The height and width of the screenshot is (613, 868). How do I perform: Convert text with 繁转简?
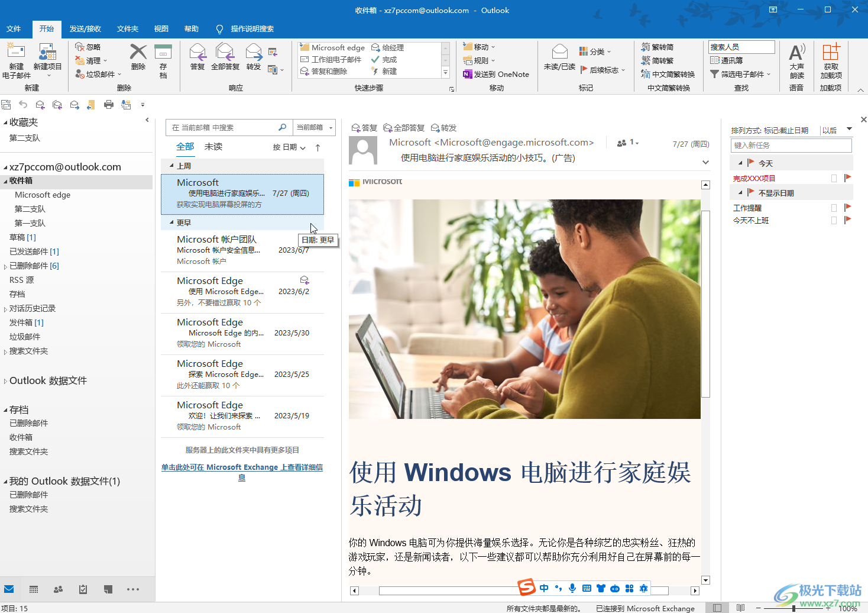(658, 47)
